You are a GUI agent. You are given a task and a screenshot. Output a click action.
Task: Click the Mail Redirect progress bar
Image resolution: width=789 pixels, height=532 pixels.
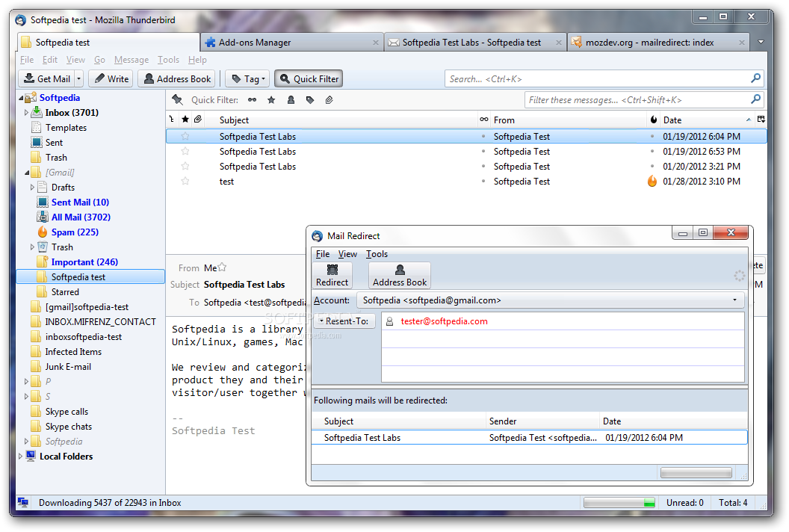tap(696, 473)
